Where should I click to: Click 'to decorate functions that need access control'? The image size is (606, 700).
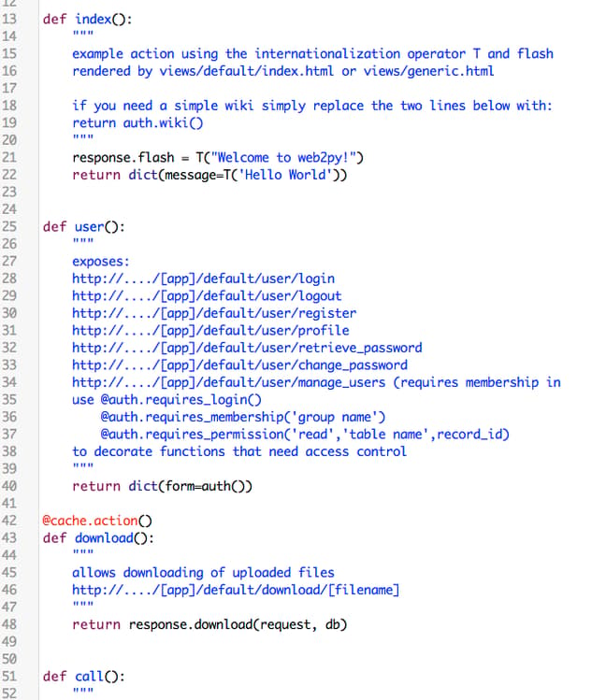239,451
